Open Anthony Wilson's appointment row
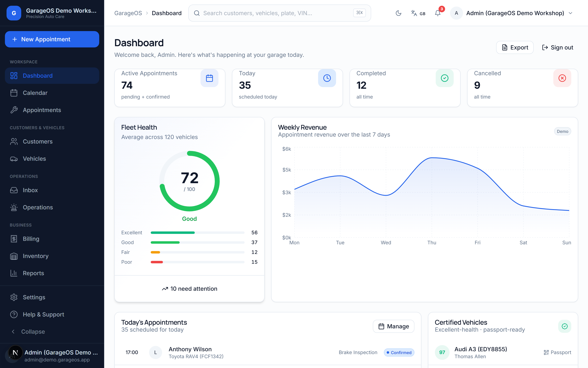The width and height of the screenshot is (588, 368). [267, 352]
